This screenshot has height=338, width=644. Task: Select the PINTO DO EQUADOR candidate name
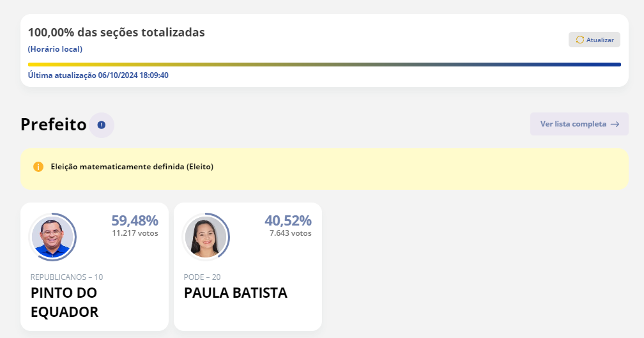tap(65, 302)
